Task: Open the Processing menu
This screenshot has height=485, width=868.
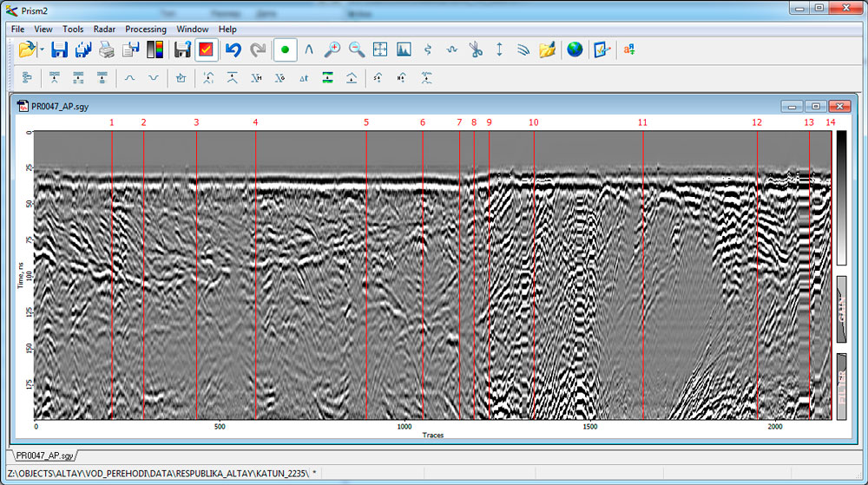Action: pyautogui.click(x=145, y=29)
